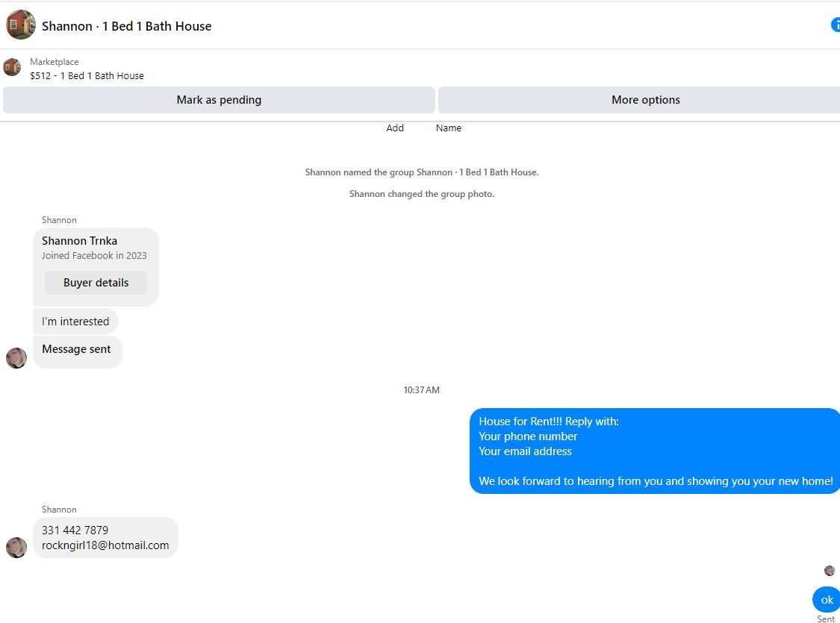The height and width of the screenshot is (623, 840).
Task: Click the house group photo in header
Action: point(20,25)
